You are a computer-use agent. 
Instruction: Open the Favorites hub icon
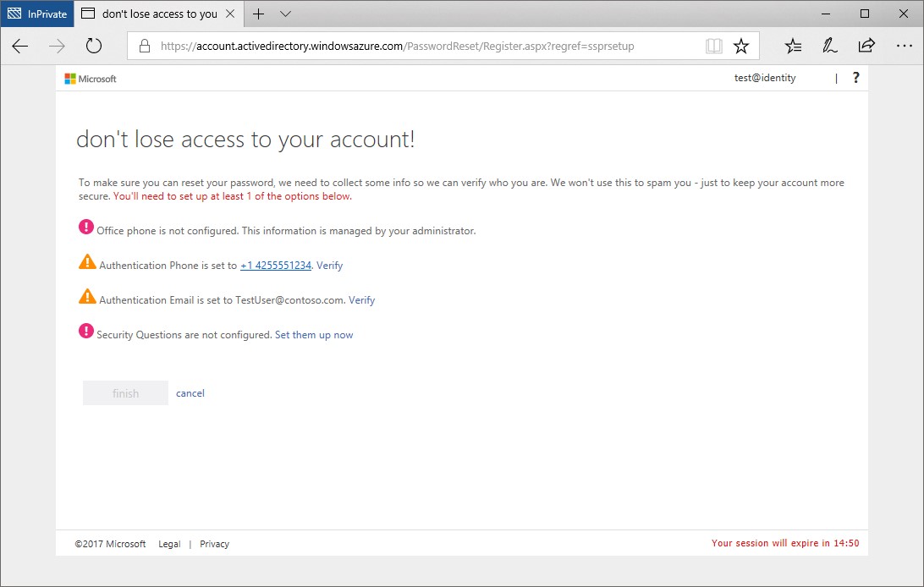click(x=793, y=46)
